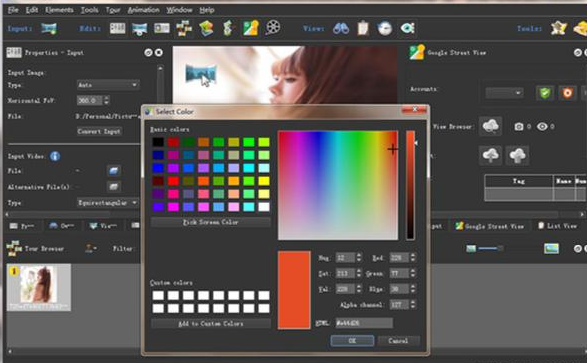This screenshot has width=587, height=363.
Task: Click Add to Custom Colors button
Action: click(210, 323)
